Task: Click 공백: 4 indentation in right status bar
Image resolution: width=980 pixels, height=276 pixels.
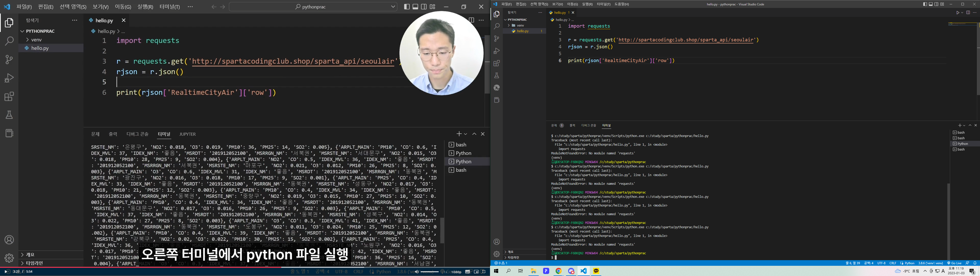Action: pyautogui.click(x=868, y=263)
